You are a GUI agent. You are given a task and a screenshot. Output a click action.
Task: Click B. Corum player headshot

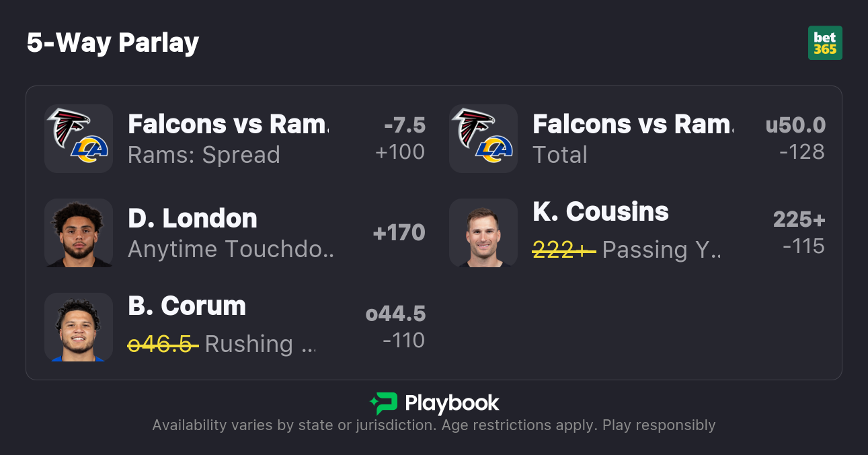pos(79,327)
